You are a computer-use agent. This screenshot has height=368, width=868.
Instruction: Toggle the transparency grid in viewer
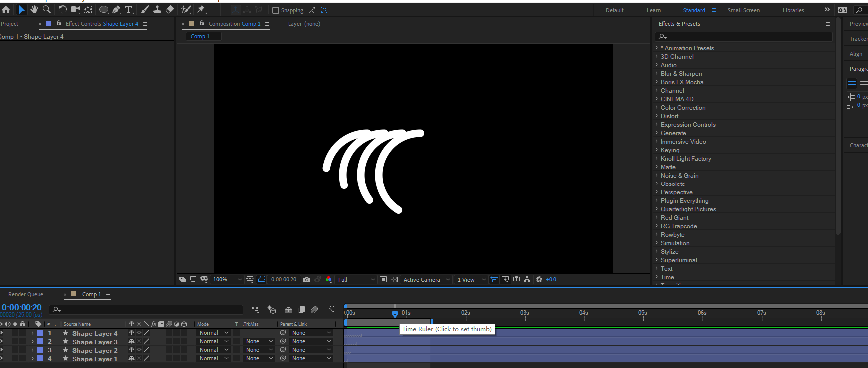click(394, 280)
